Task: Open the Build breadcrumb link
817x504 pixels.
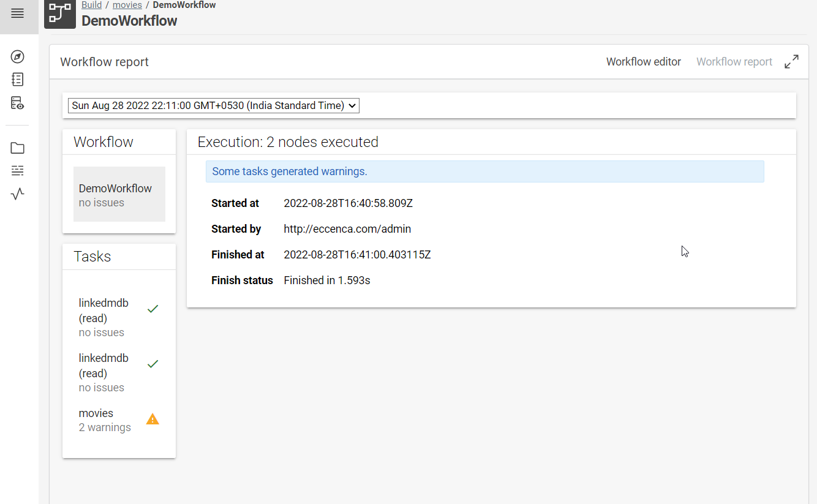Action: coord(91,4)
